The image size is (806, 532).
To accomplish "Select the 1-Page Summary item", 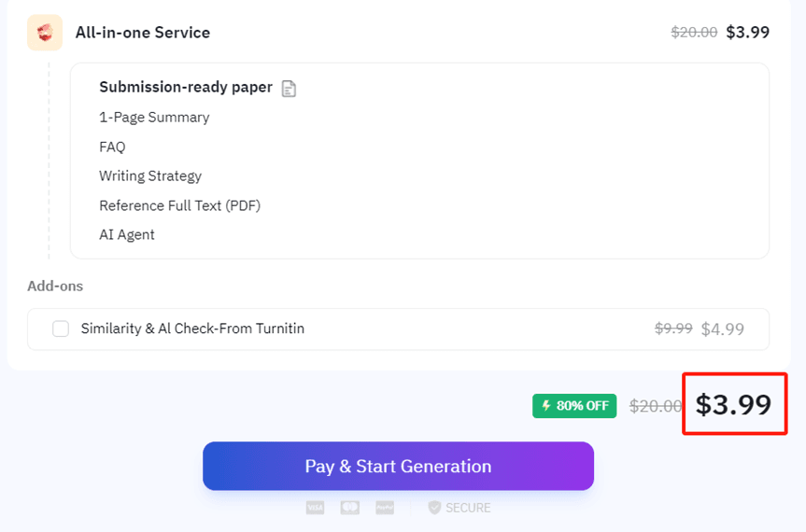I will click(154, 118).
